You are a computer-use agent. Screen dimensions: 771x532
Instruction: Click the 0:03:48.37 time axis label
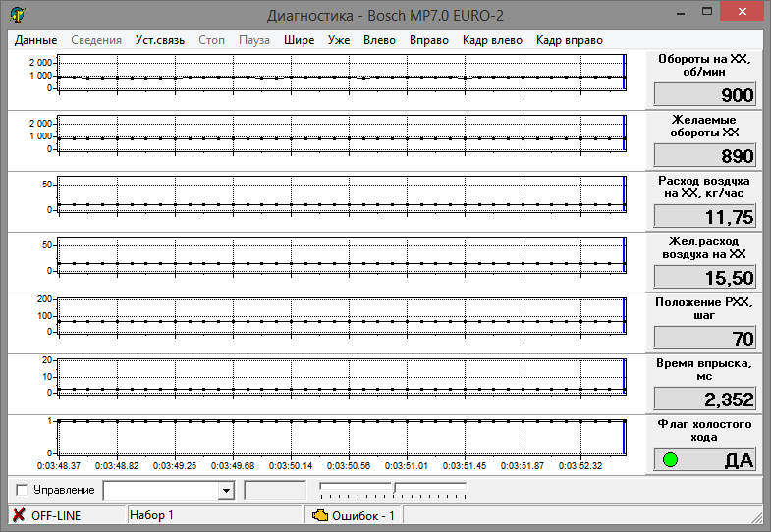pyautogui.click(x=59, y=465)
